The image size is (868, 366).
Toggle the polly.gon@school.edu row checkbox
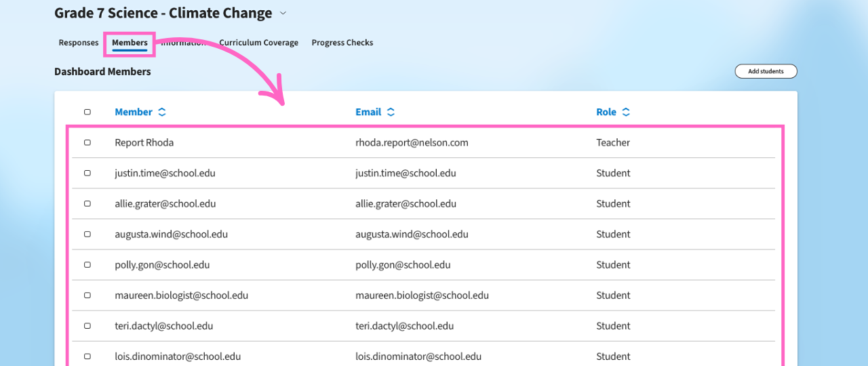[x=87, y=264]
